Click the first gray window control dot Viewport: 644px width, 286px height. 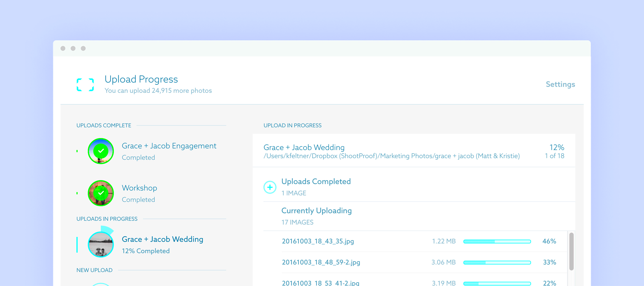point(63,48)
